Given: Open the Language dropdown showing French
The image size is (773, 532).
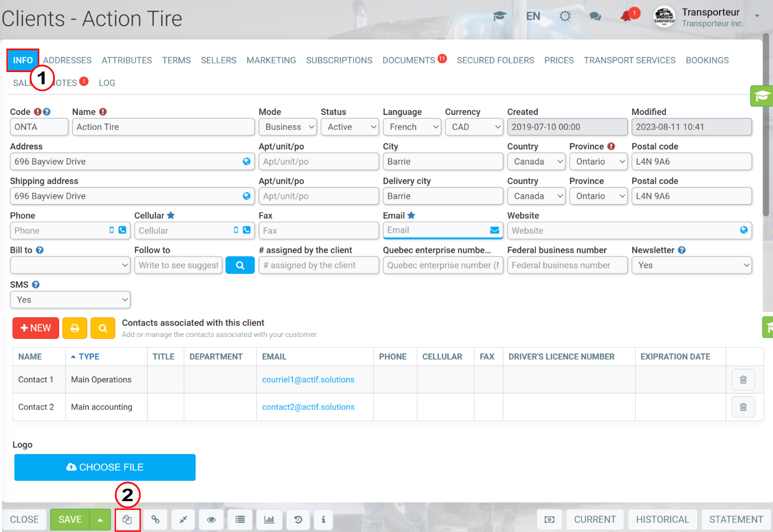Looking at the screenshot, I should click(x=412, y=127).
